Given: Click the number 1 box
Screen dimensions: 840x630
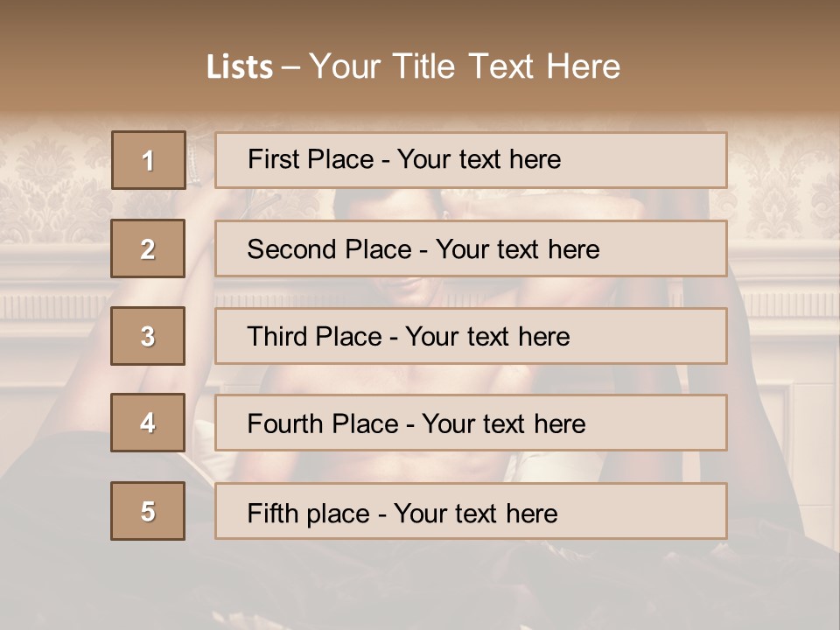Looking at the screenshot, I should 149,160.
